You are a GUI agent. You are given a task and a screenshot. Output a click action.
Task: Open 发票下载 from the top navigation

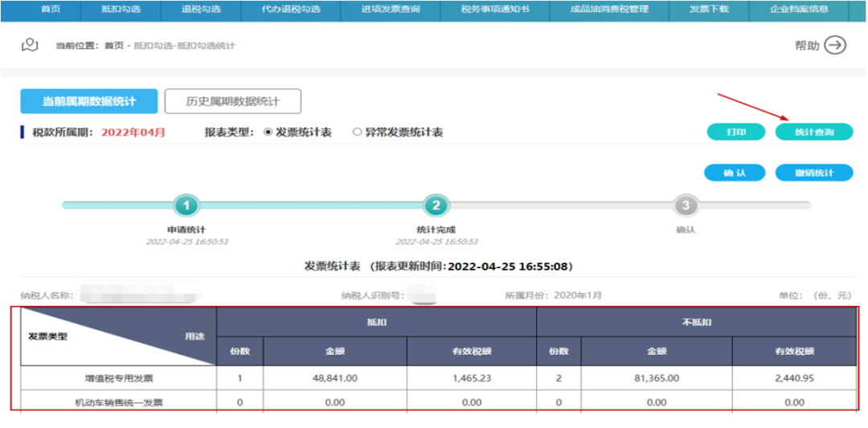[707, 10]
